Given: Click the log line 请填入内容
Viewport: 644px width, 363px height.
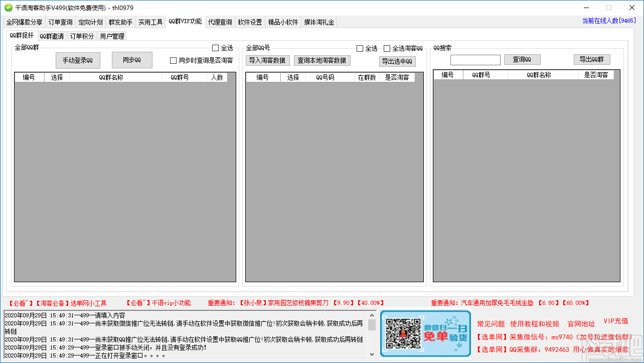Looking at the screenshot, I should tap(65, 315).
